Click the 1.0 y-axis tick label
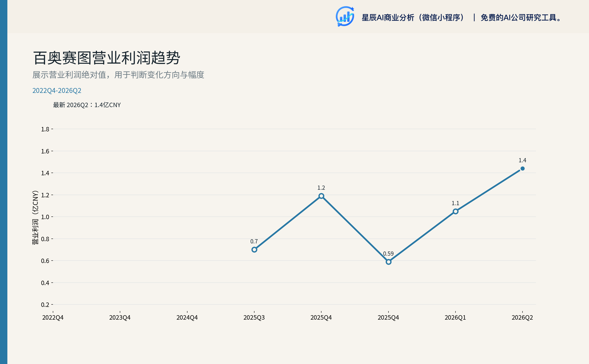Image resolution: width=589 pixels, height=364 pixels. pos(45,217)
